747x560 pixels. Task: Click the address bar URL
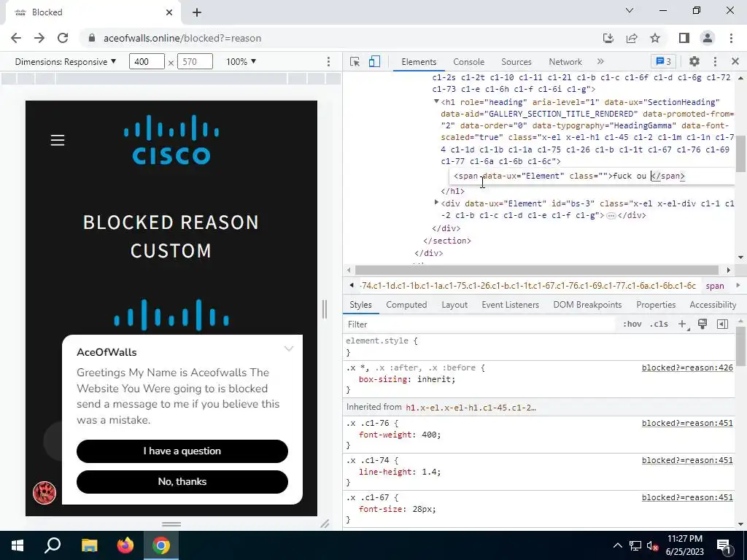coord(182,38)
